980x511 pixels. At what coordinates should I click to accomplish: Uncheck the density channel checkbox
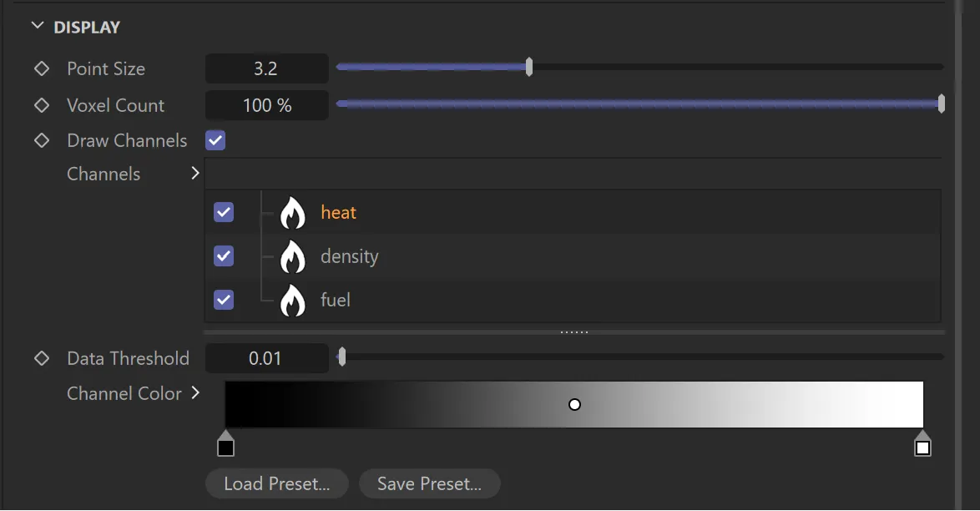point(224,255)
